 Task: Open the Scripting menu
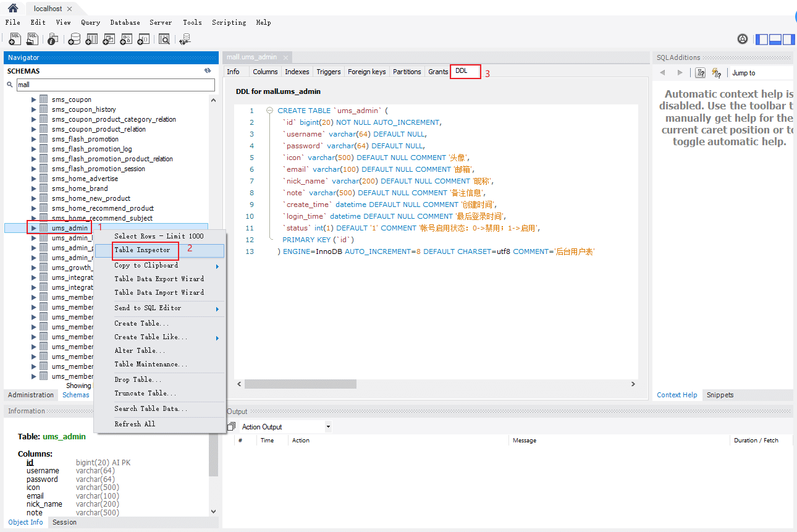[229, 22]
